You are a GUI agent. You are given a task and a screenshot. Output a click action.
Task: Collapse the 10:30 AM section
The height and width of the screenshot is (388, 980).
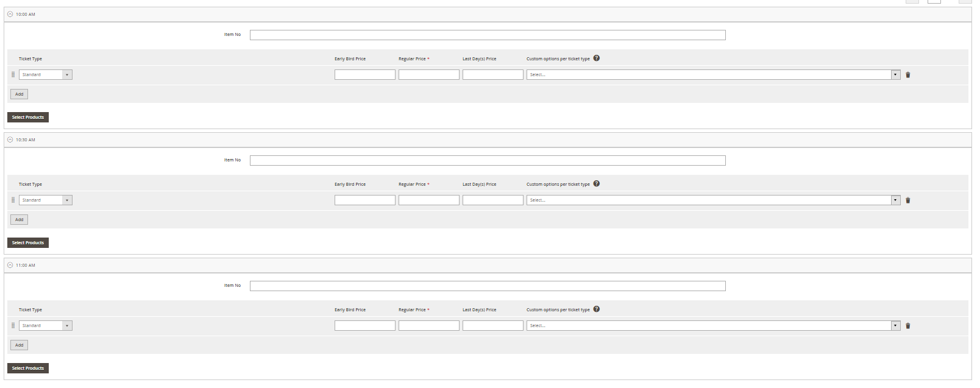click(x=10, y=139)
